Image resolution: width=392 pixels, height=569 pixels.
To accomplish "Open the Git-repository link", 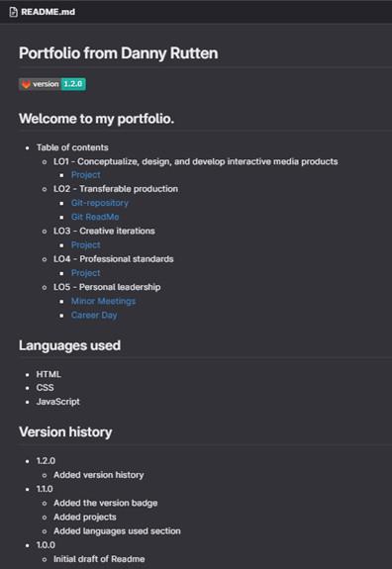I will click(100, 203).
